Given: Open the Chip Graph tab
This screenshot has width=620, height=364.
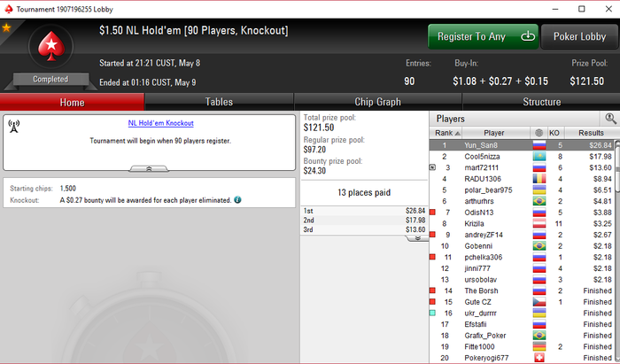Looking at the screenshot, I should 377,102.
